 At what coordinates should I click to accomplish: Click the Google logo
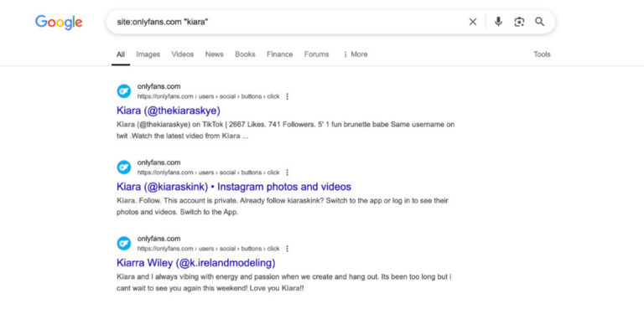pyautogui.click(x=59, y=22)
